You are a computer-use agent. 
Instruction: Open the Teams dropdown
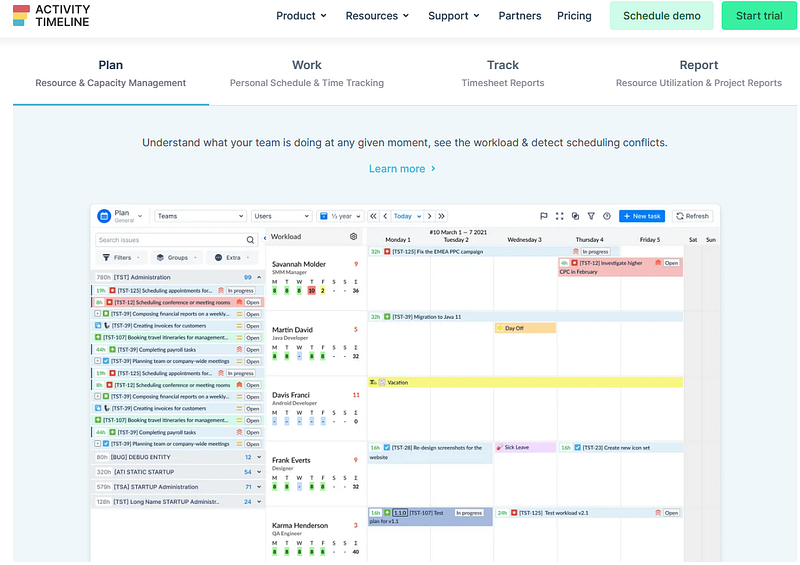click(201, 216)
